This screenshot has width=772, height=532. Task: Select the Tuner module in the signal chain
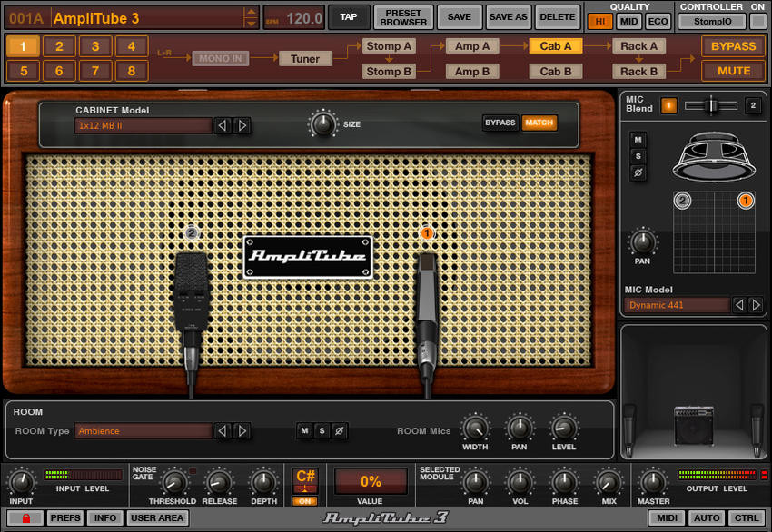tap(306, 58)
